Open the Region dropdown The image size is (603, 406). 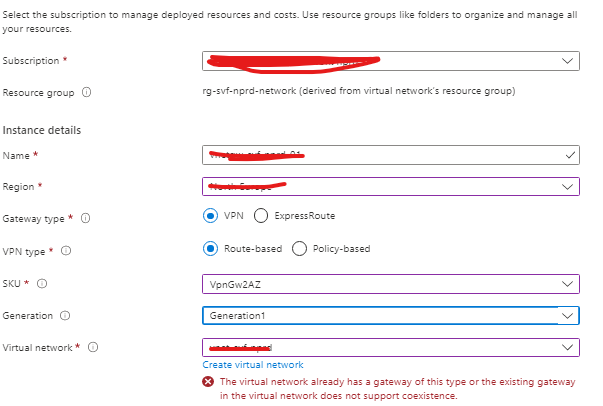391,186
